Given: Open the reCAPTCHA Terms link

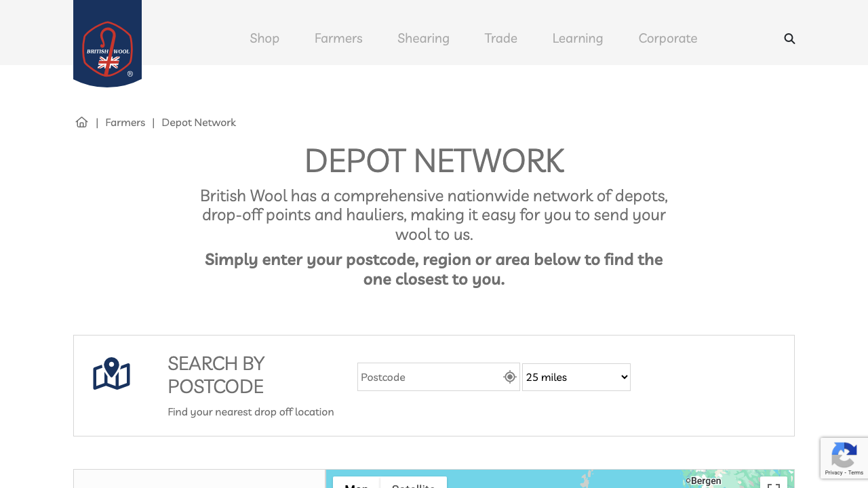Looking at the screenshot, I should [855, 473].
